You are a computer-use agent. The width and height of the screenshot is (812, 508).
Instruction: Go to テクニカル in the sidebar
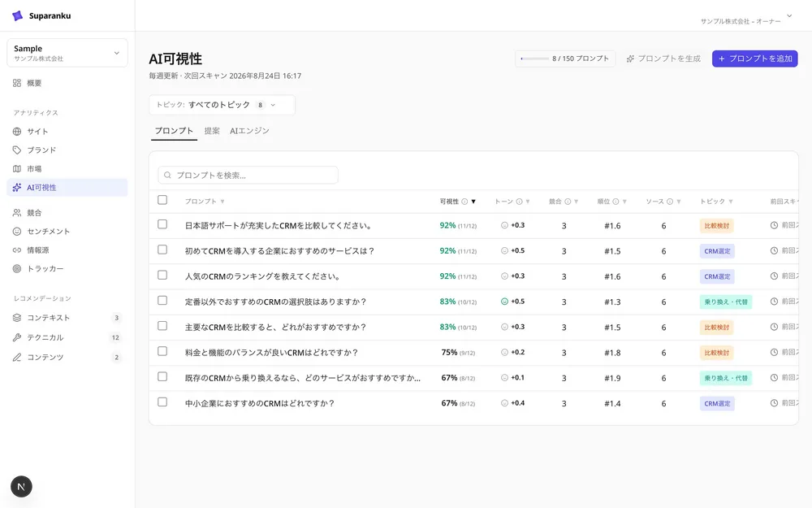click(67, 337)
